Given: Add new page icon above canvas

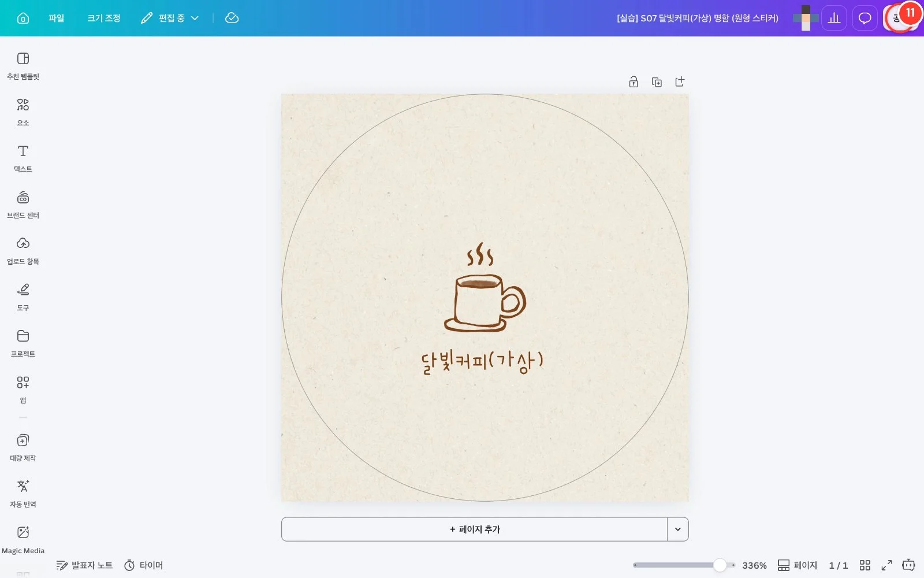Looking at the screenshot, I should pyautogui.click(x=680, y=81).
